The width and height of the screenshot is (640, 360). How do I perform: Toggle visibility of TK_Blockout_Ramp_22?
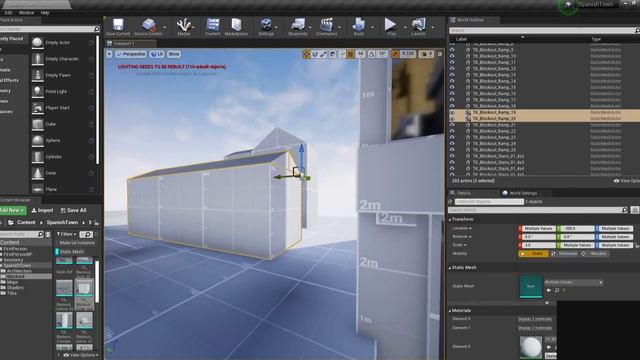pos(452,131)
